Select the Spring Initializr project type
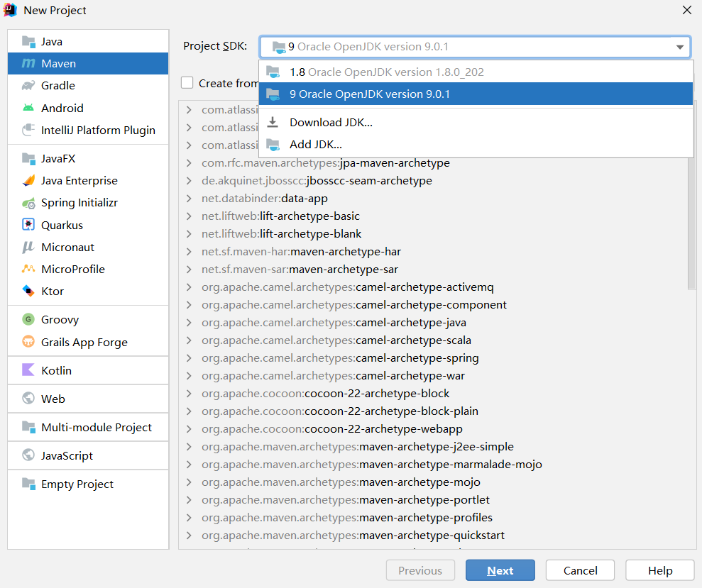 pyautogui.click(x=88, y=203)
